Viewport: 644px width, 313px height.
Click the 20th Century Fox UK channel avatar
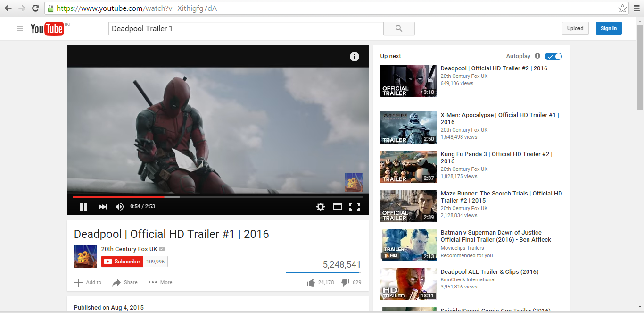(x=85, y=257)
